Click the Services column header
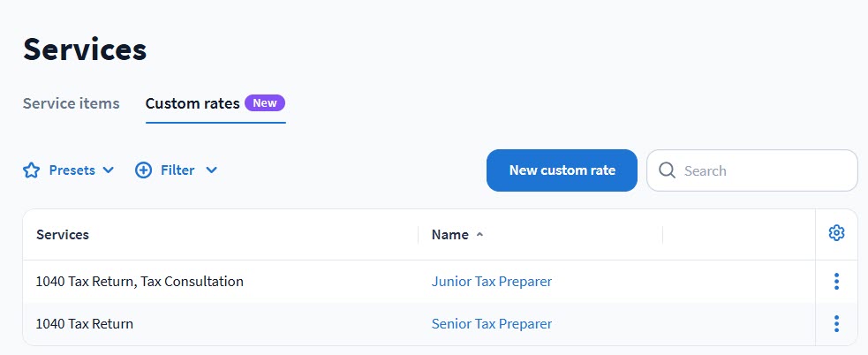Screen dimensions: 868x355 click(63, 235)
